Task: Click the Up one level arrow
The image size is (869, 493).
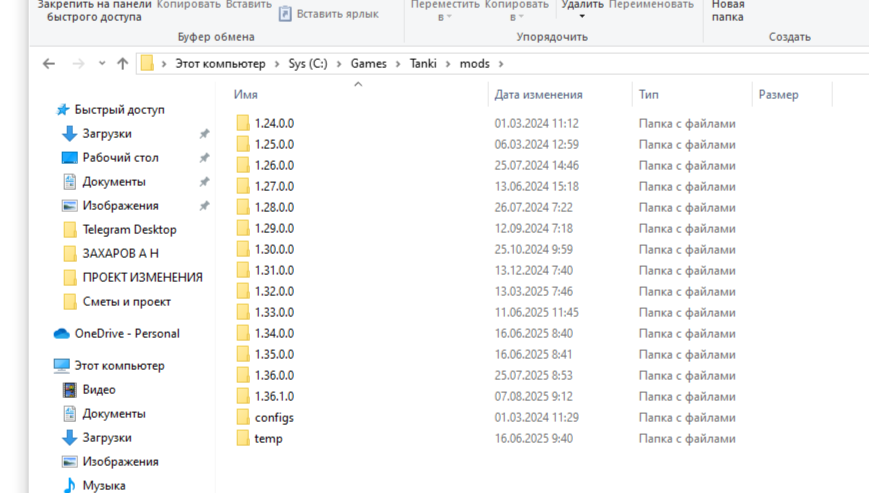Action: [122, 64]
